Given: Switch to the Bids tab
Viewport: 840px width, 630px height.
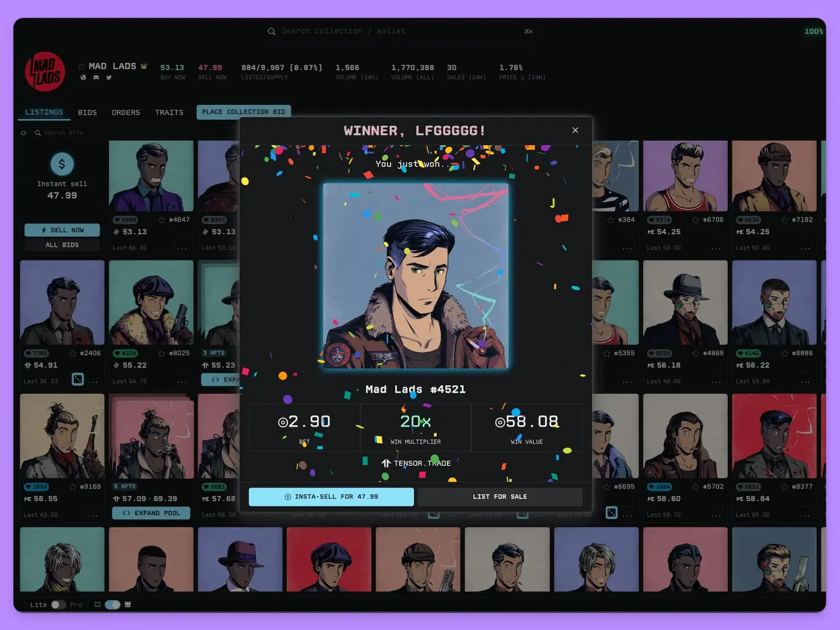Looking at the screenshot, I should [87, 113].
